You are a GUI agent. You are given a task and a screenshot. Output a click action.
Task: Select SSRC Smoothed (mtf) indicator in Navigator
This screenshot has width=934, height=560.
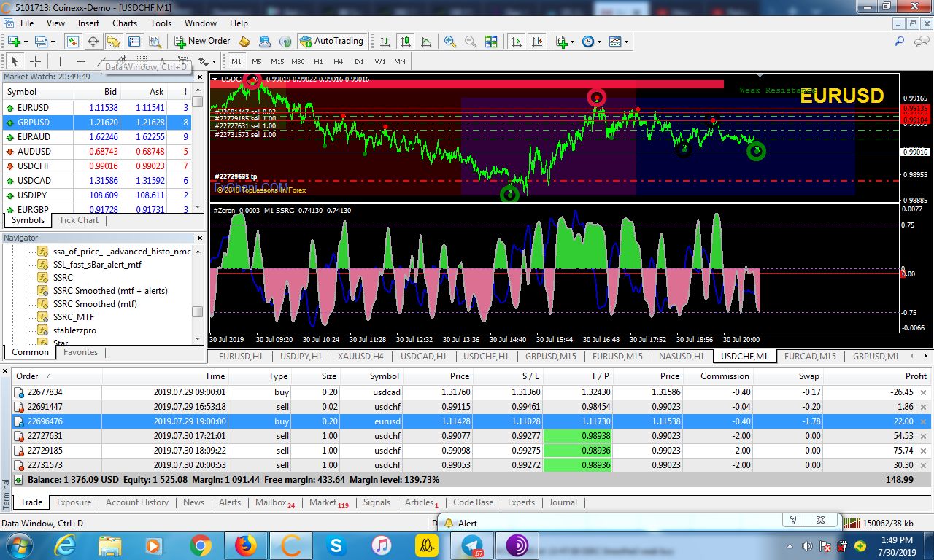pos(95,304)
